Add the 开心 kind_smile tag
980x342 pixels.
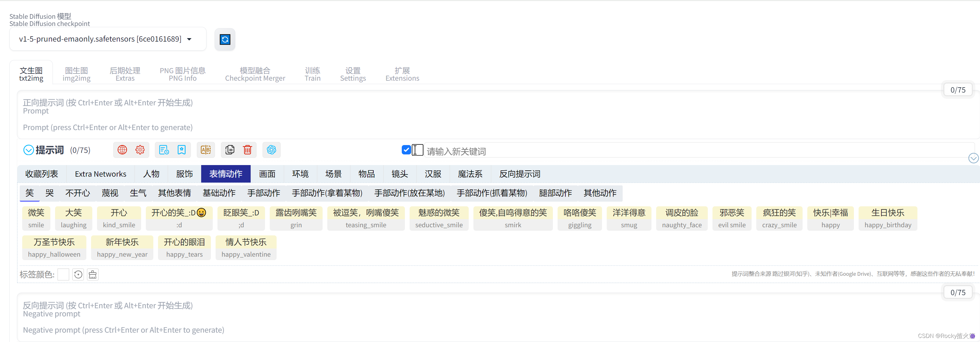pos(119,219)
